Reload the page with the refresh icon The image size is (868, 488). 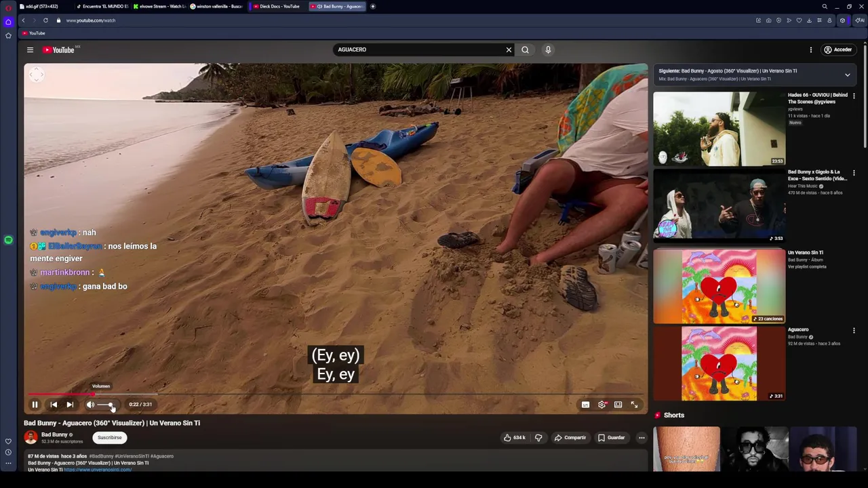(45, 20)
